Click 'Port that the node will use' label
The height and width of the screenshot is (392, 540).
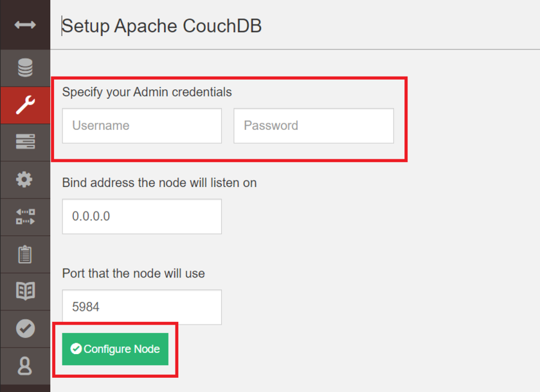pyautogui.click(x=134, y=274)
